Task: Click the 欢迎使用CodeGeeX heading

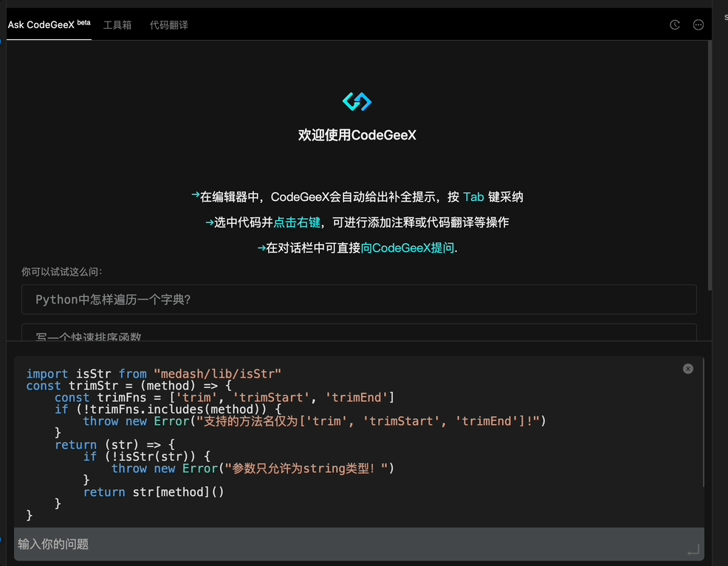Action: point(357,135)
